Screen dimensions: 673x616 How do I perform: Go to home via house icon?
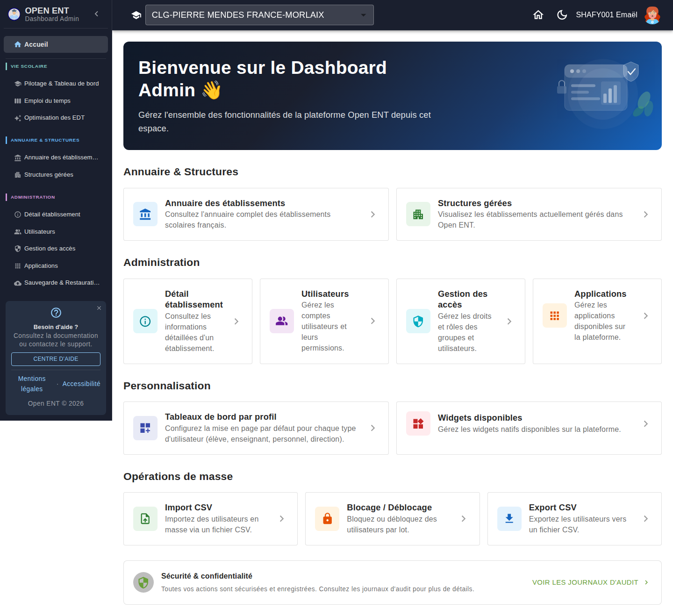pyautogui.click(x=538, y=15)
